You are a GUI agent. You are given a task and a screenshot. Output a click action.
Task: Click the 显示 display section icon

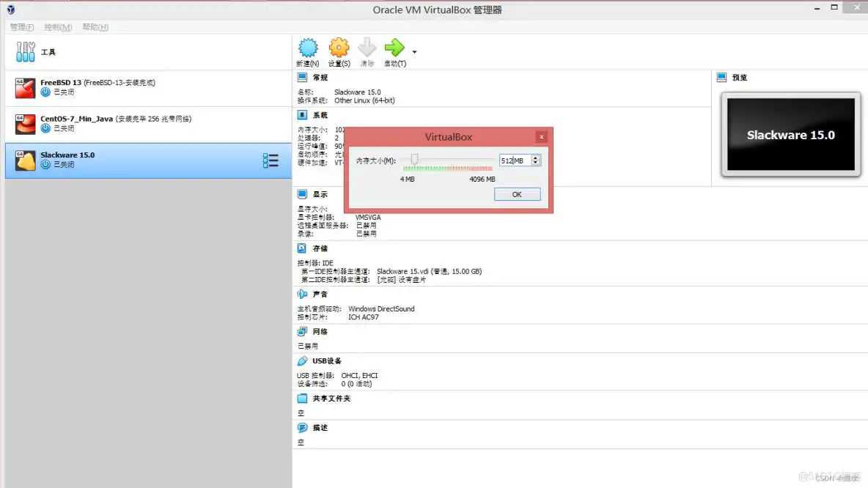303,193
